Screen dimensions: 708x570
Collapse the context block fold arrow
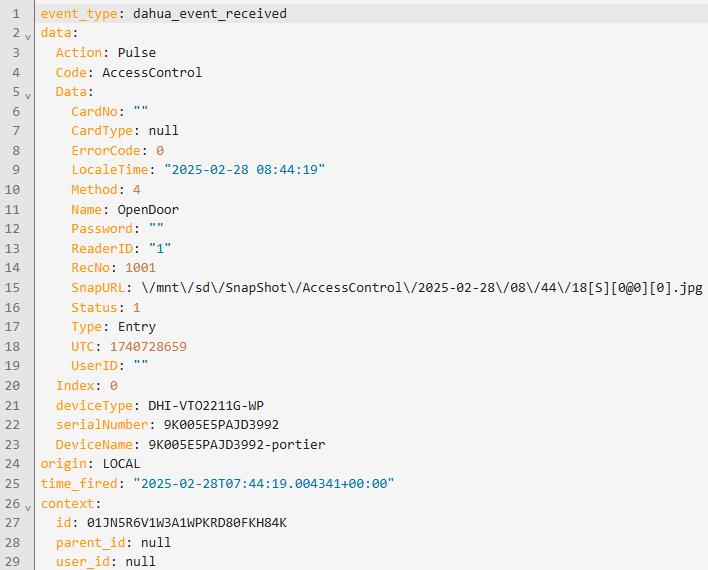tap(28, 508)
